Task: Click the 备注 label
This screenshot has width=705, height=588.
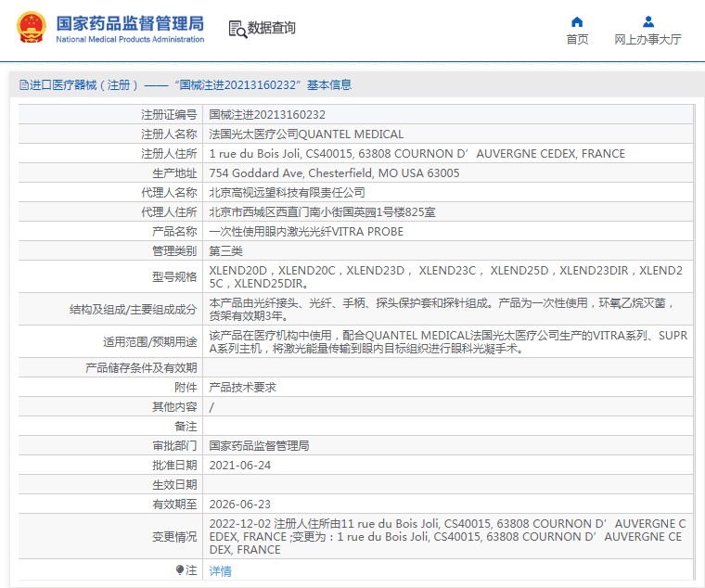Action: (x=186, y=427)
